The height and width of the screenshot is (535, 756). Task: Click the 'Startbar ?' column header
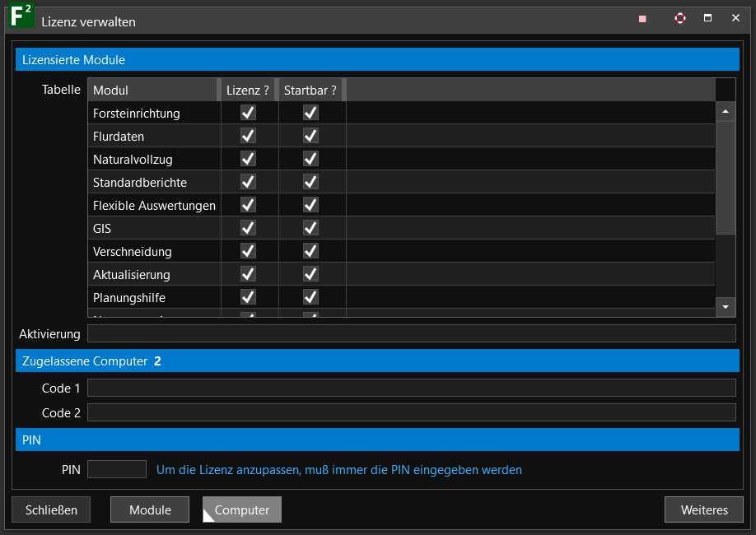(x=310, y=90)
